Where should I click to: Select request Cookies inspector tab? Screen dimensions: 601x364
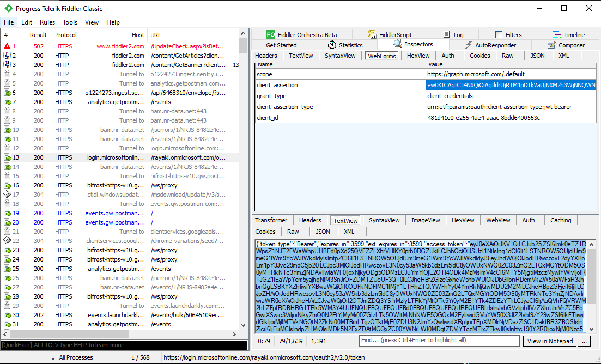tap(479, 56)
